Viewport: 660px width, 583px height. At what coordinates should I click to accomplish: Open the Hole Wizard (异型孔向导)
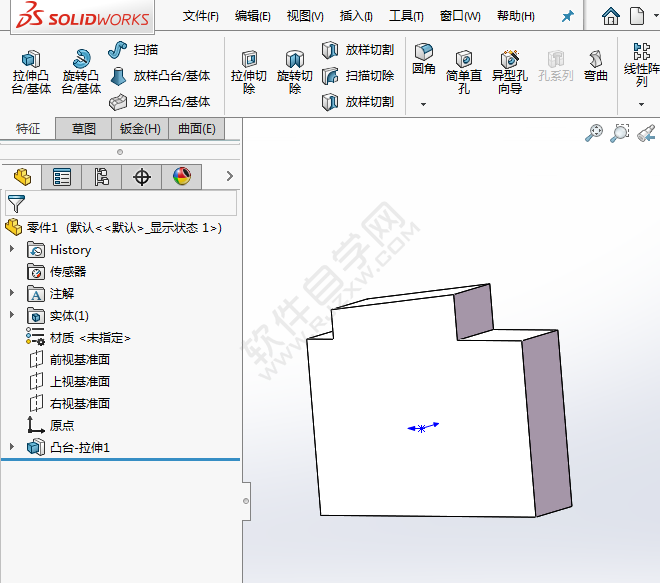point(510,72)
